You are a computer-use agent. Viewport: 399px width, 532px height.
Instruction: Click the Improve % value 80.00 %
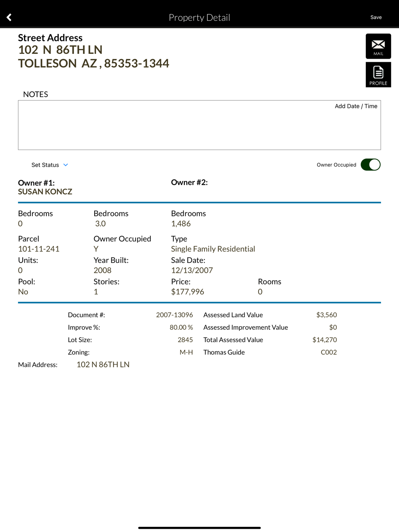point(181,327)
